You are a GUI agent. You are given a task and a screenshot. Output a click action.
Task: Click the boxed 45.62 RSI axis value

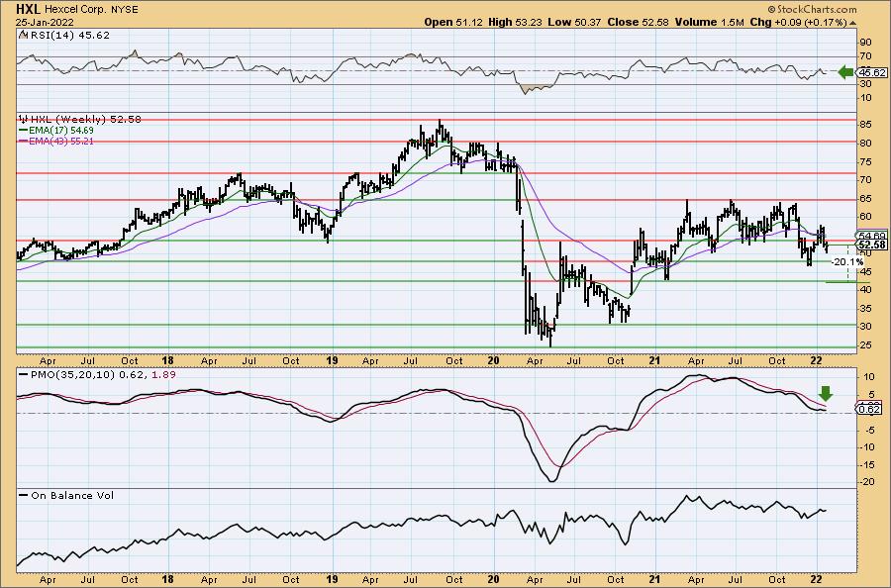click(872, 72)
